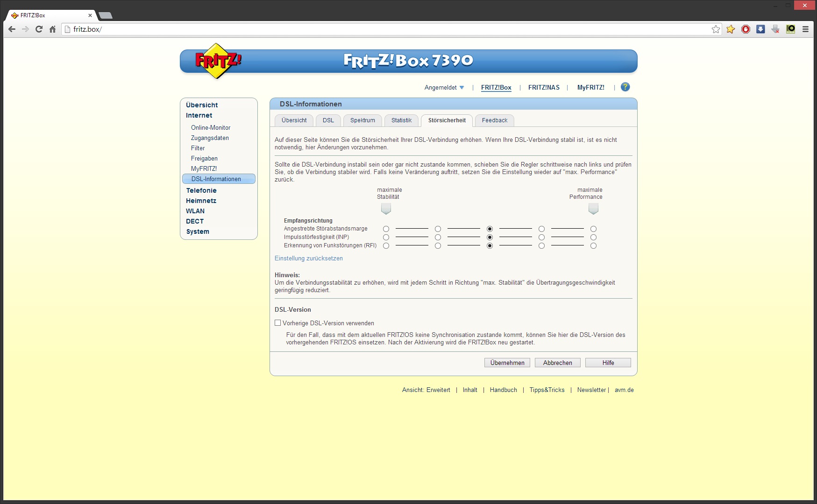Select the Störsicherheit tab
This screenshot has height=504, width=817.
click(447, 120)
